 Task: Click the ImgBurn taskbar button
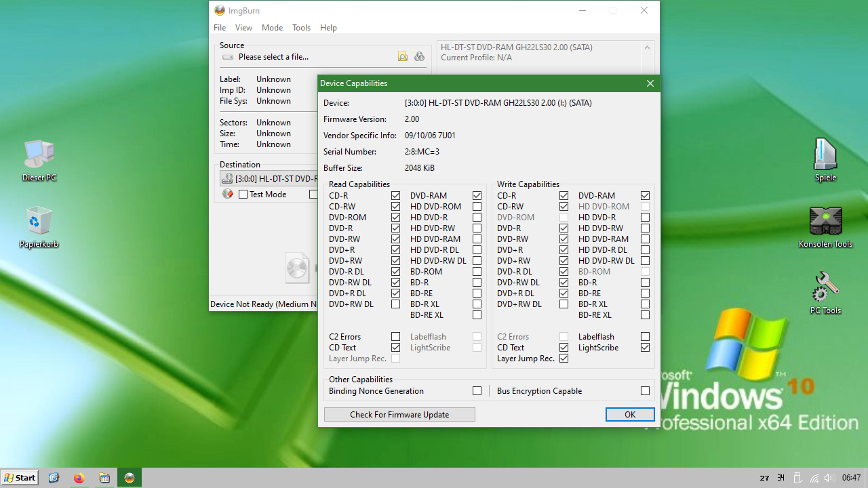[x=130, y=478]
